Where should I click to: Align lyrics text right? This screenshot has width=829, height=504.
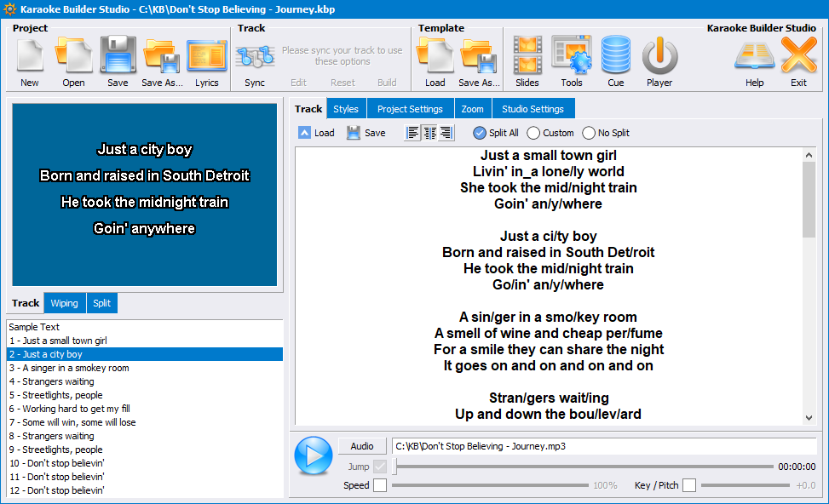[446, 133]
